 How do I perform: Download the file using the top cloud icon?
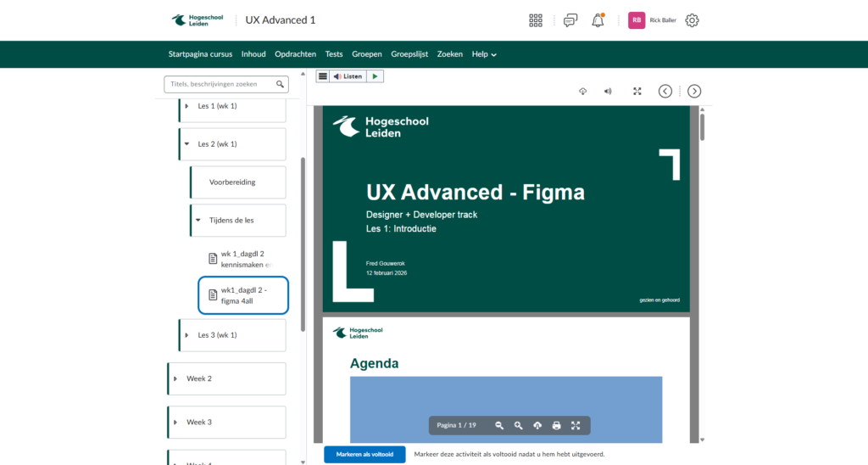click(583, 91)
